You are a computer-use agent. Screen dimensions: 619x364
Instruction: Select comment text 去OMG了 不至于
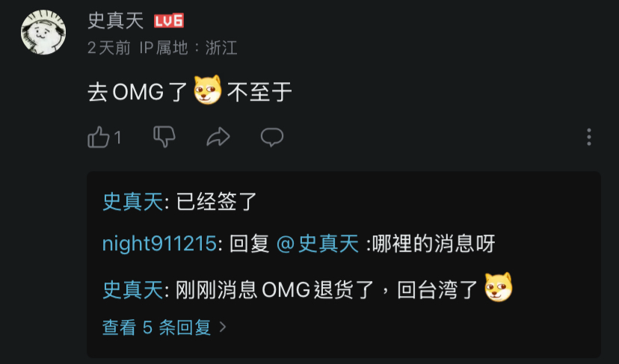pos(189,92)
